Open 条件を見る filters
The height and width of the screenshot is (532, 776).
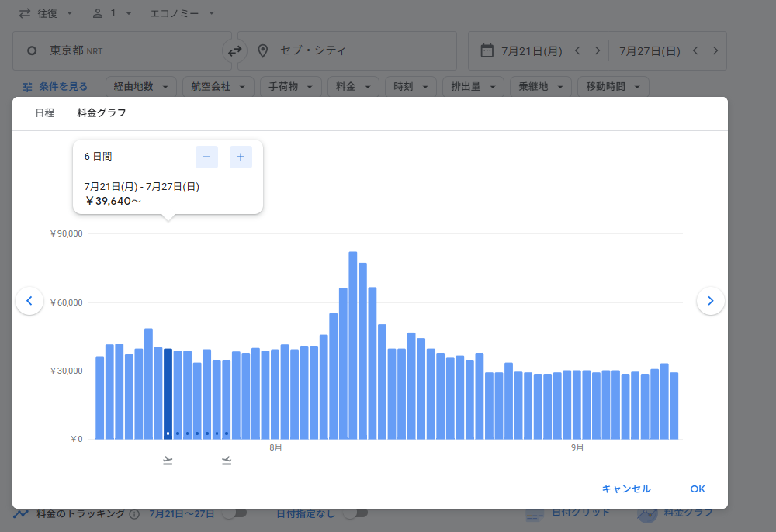55,87
